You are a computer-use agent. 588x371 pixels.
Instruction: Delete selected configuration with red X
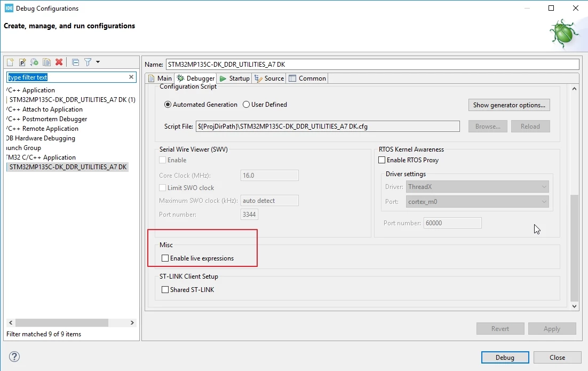click(59, 62)
